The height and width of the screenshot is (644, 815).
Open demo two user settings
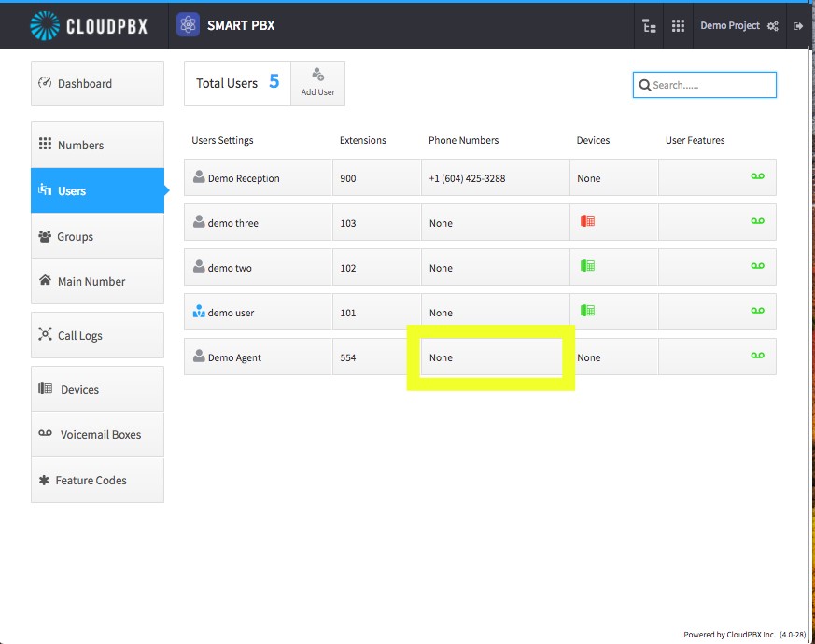coord(259,267)
